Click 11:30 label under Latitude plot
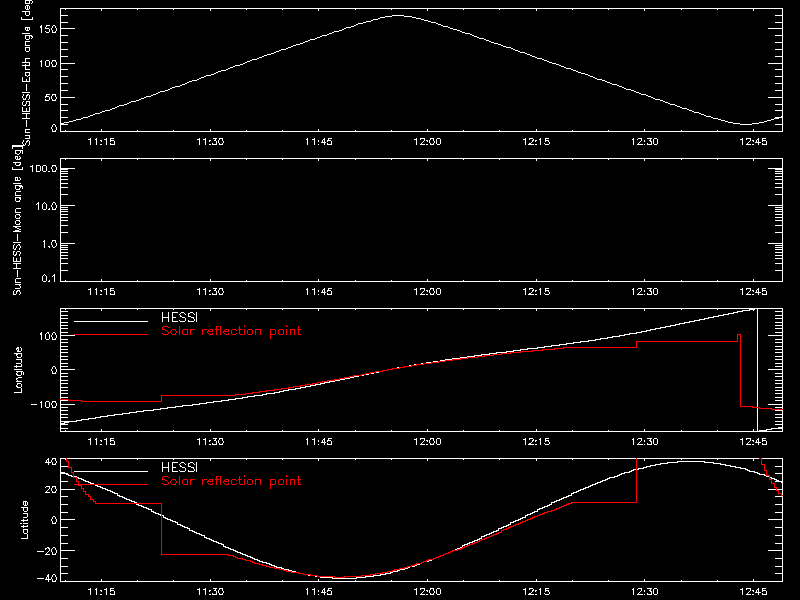This screenshot has width=800, height=600. [210, 592]
